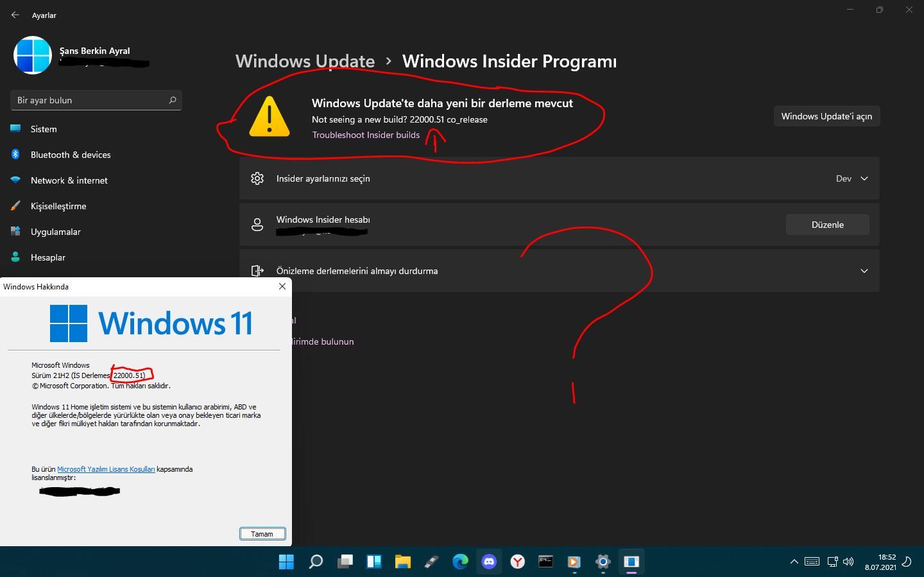This screenshot has height=577, width=924.
Task: Go back to Windows Update breadcrumb
Action: click(x=305, y=61)
